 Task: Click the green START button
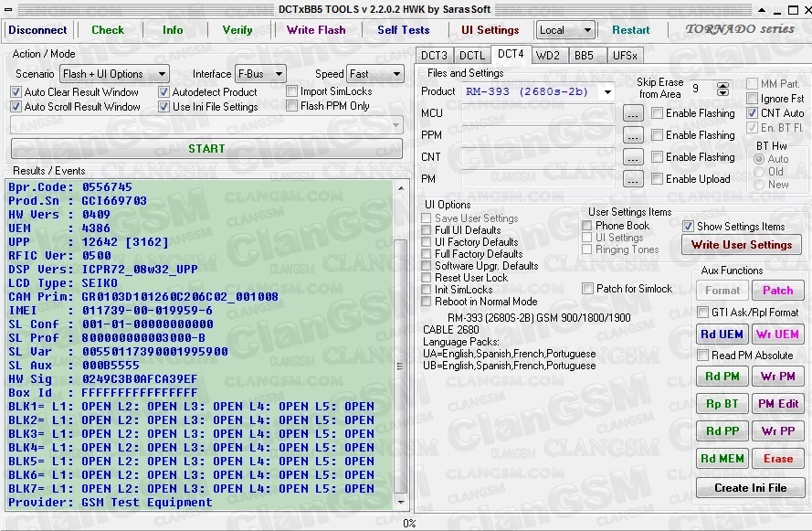click(x=206, y=149)
